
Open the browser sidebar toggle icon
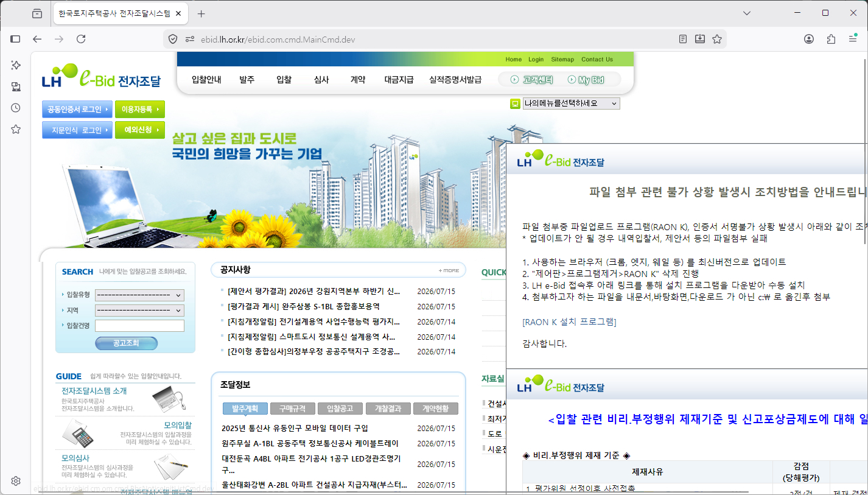pyautogui.click(x=15, y=39)
